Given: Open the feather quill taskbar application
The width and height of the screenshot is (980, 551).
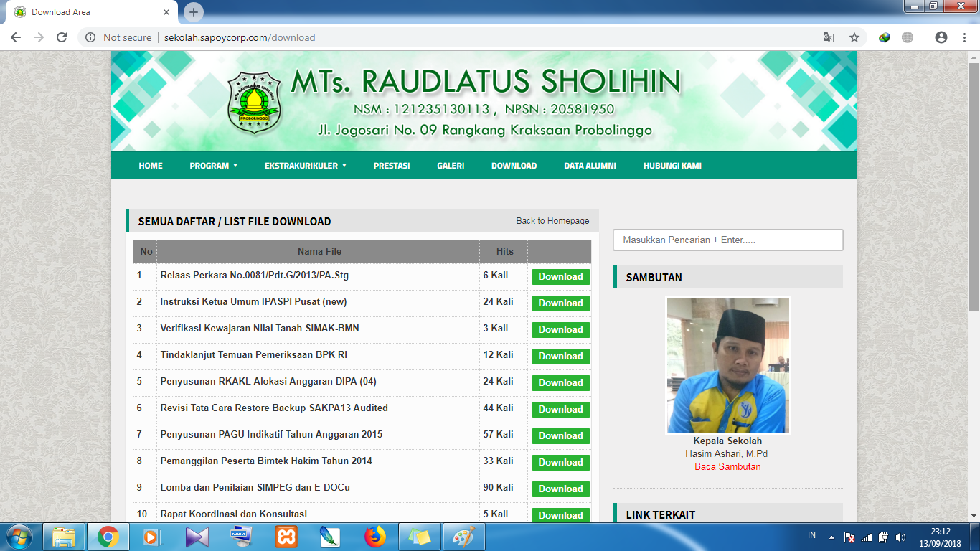Looking at the screenshot, I should [x=331, y=537].
